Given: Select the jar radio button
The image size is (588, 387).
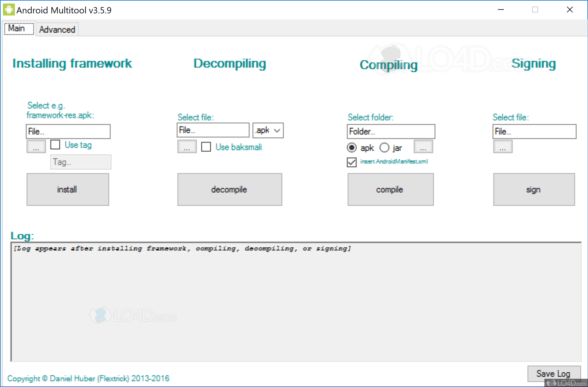Looking at the screenshot, I should coord(384,147).
